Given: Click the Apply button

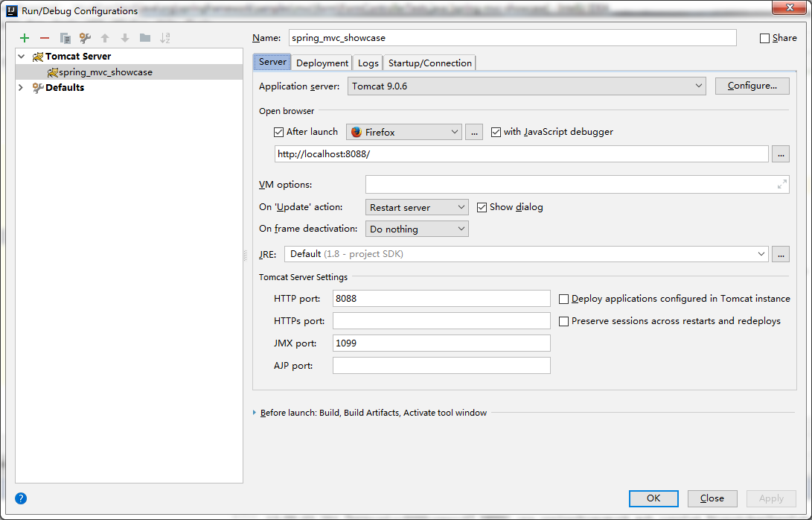Looking at the screenshot, I should click(771, 498).
